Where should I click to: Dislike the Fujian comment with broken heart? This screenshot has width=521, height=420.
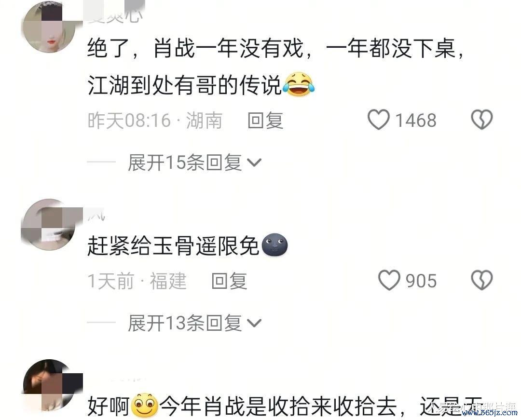coord(482,280)
